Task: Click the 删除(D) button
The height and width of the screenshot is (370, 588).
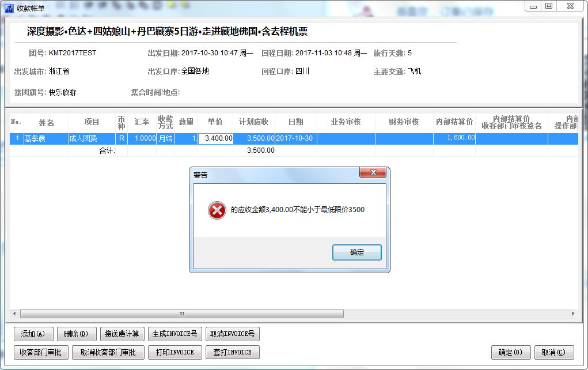Action: pyautogui.click(x=77, y=334)
